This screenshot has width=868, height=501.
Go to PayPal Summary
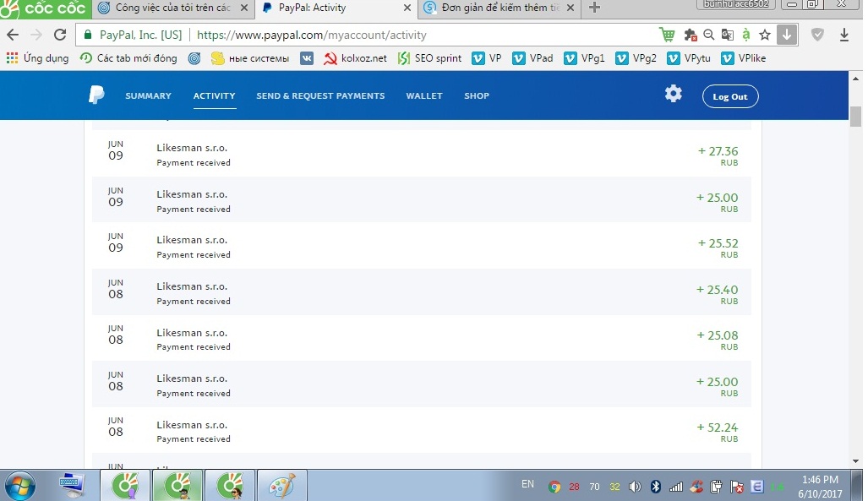pos(149,95)
